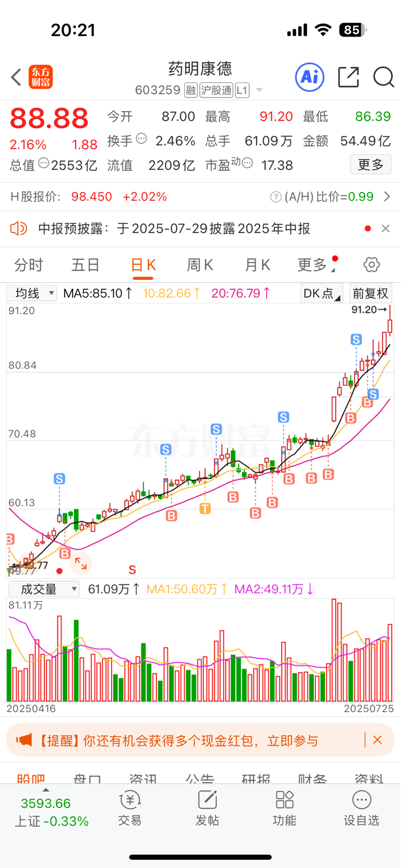Tap 设自选 to add to watchlist
Image resolution: width=401 pixels, height=868 pixels.
pos(361,809)
